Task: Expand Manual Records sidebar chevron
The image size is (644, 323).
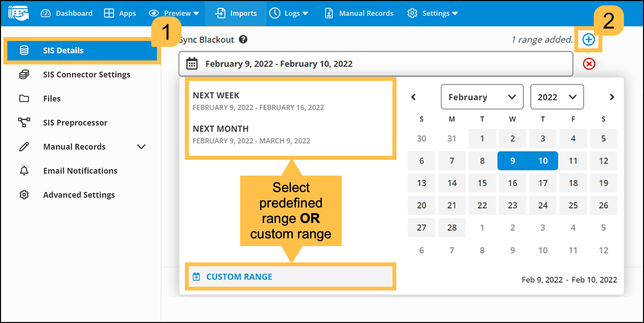Action: pos(142,147)
